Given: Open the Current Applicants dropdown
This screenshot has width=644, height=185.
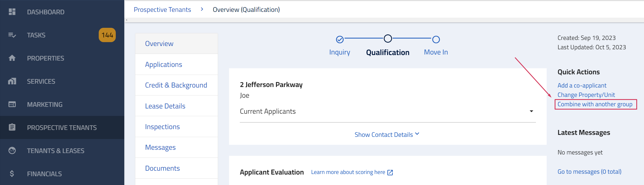Looking at the screenshot, I should click(532, 111).
